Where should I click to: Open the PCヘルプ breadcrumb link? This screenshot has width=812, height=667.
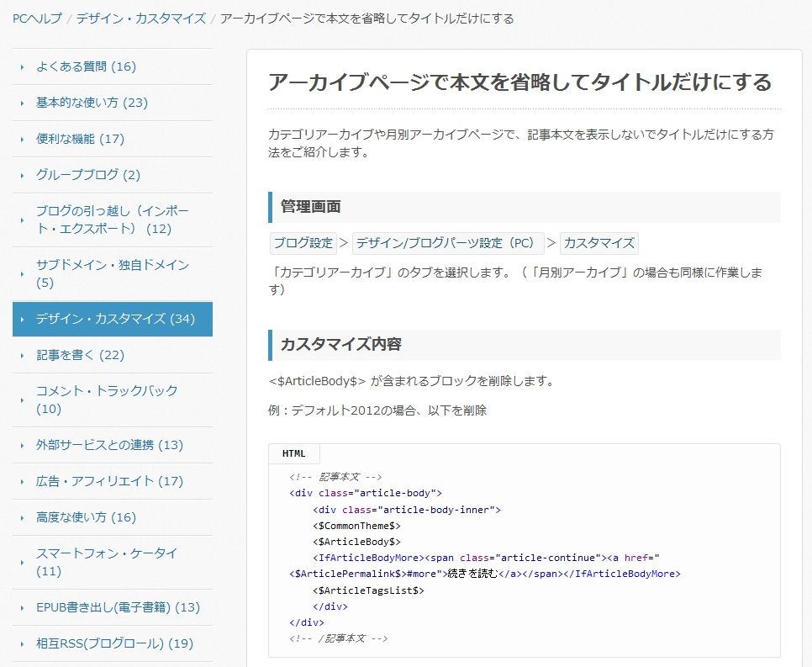point(31,18)
